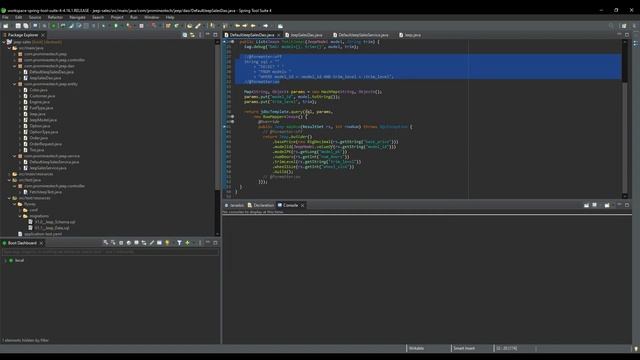Screen dimensions: 640x360
Task: Click the New file toolbar icon
Action: click(6, 26)
